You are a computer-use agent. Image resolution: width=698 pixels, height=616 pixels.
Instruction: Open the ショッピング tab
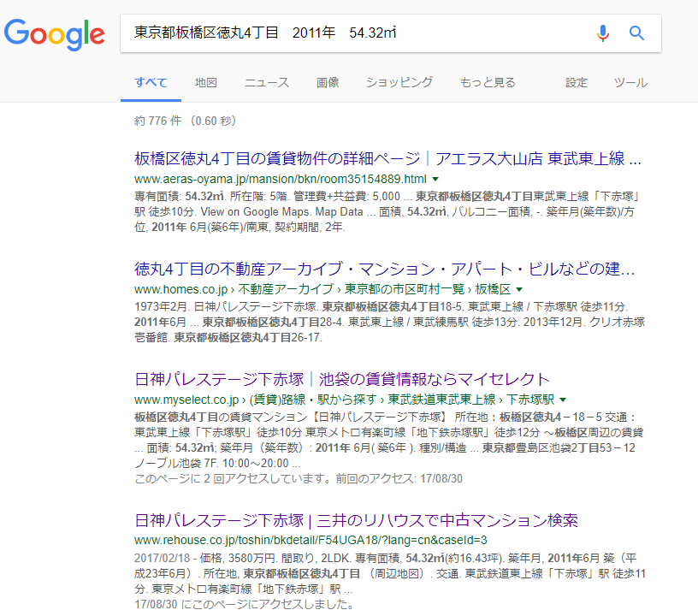click(399, 82)
